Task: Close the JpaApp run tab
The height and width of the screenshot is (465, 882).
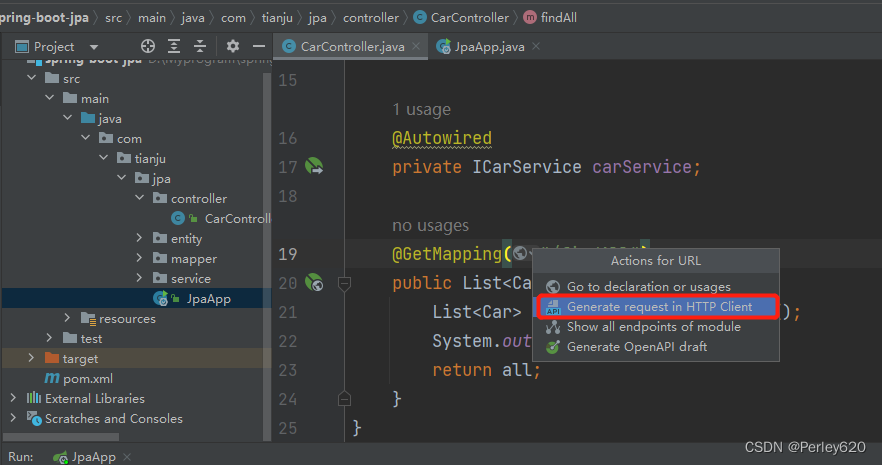Action: click(127, 457)
